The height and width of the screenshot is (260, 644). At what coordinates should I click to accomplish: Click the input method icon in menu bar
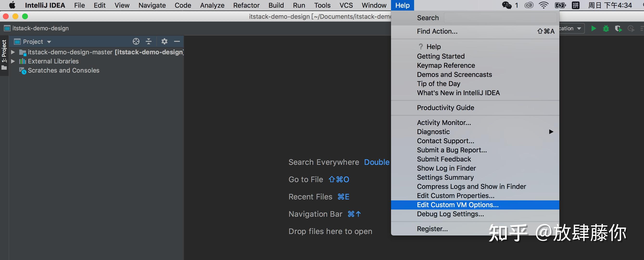[x=575, y=5]
